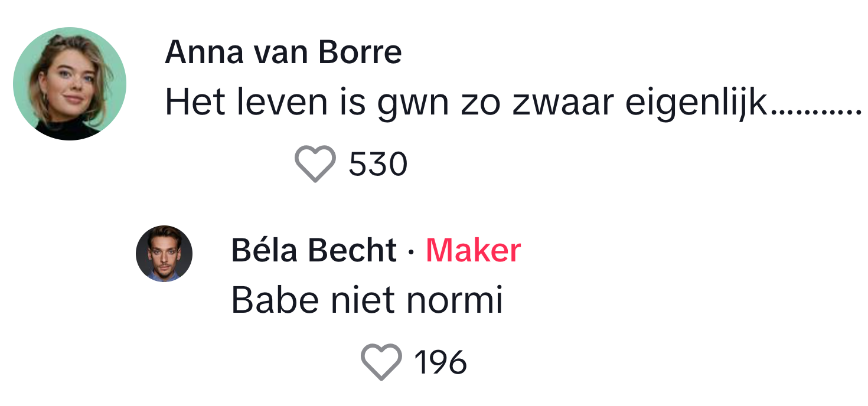Viewport: 868px width, 406px height.
Task: Click the surname "Borre" in the commenter name
Action: click(x=360, y=53)
